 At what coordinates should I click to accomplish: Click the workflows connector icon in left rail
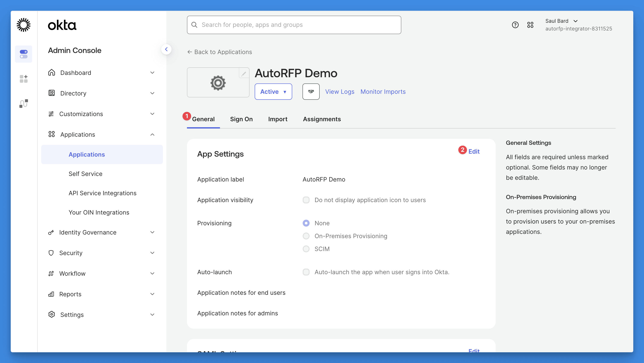pos(24,103)
